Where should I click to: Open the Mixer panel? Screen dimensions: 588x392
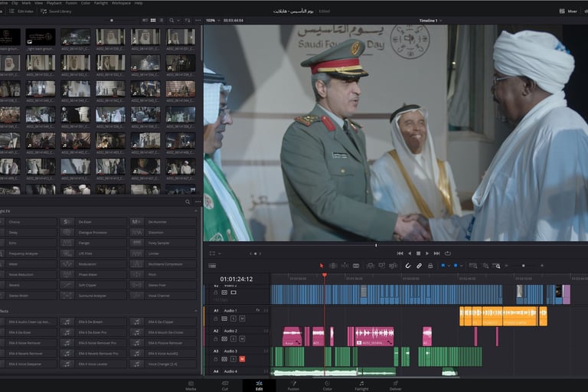[568, 11]
